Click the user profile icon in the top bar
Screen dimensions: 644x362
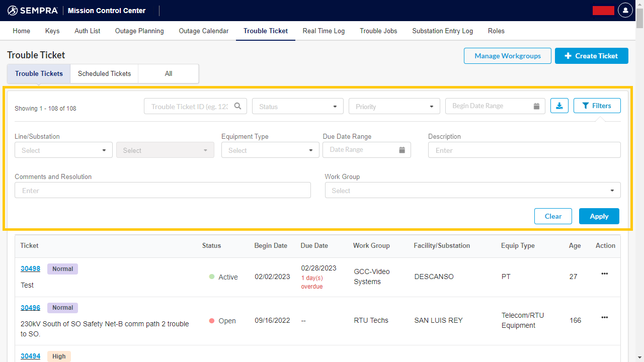point(625,10)
